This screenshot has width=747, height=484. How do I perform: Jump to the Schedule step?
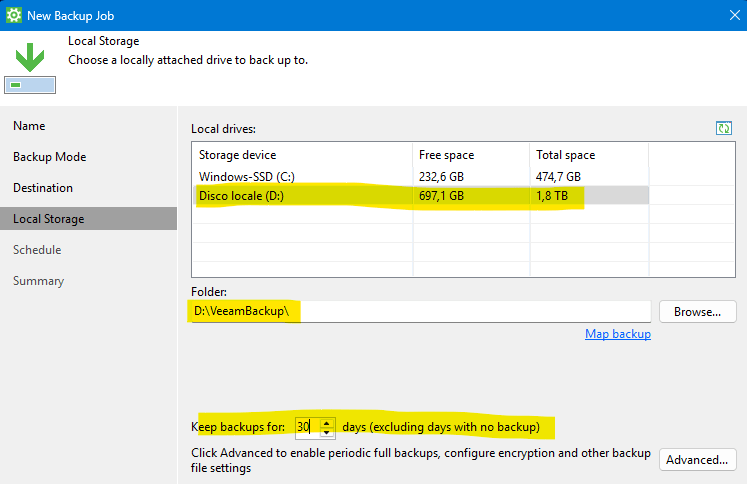(37, 250)
